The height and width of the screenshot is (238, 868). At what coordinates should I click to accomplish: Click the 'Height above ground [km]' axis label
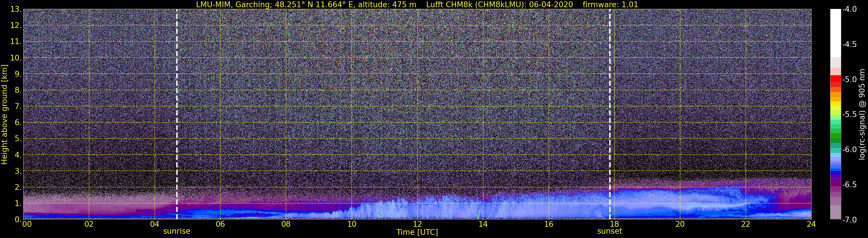[x=4, y=114]
